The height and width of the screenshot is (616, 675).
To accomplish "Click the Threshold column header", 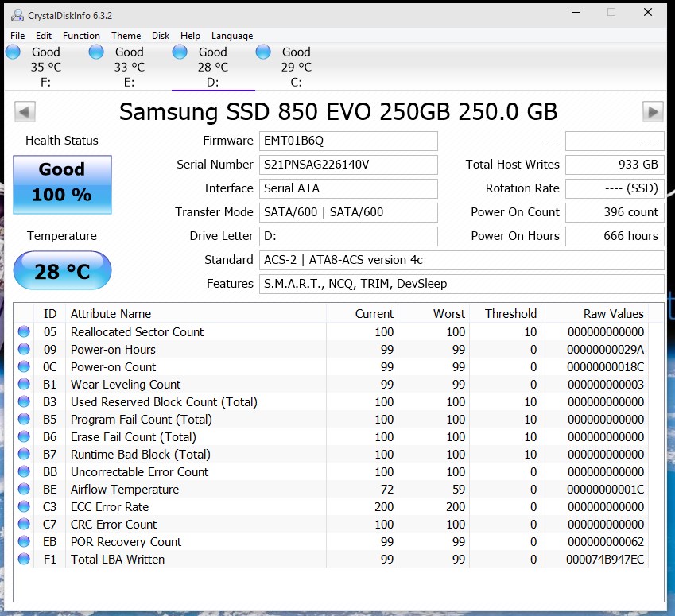I will (506, 313).
